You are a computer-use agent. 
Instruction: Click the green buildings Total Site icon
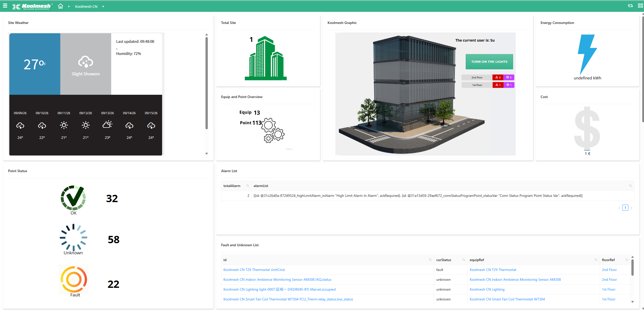pos(266,58)
